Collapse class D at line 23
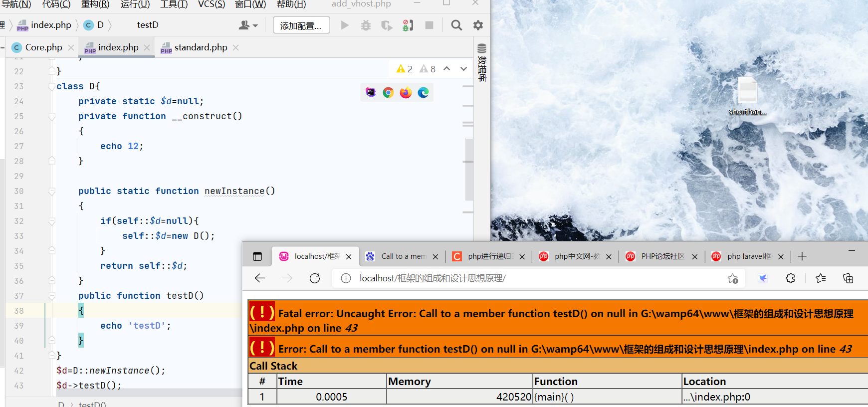The width and height of the screenshot is (868, 407). (x=52, y=86)
